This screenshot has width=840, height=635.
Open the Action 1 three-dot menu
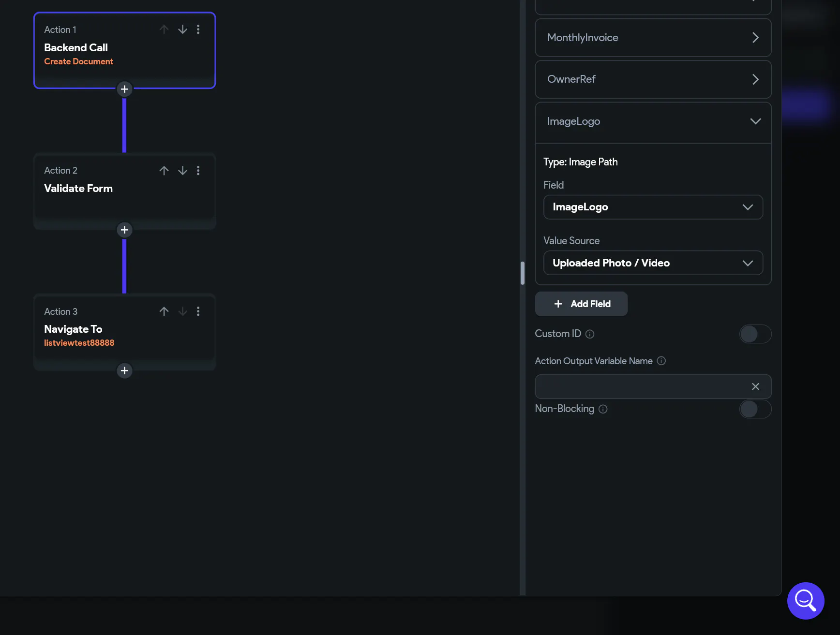pos(198,30)
